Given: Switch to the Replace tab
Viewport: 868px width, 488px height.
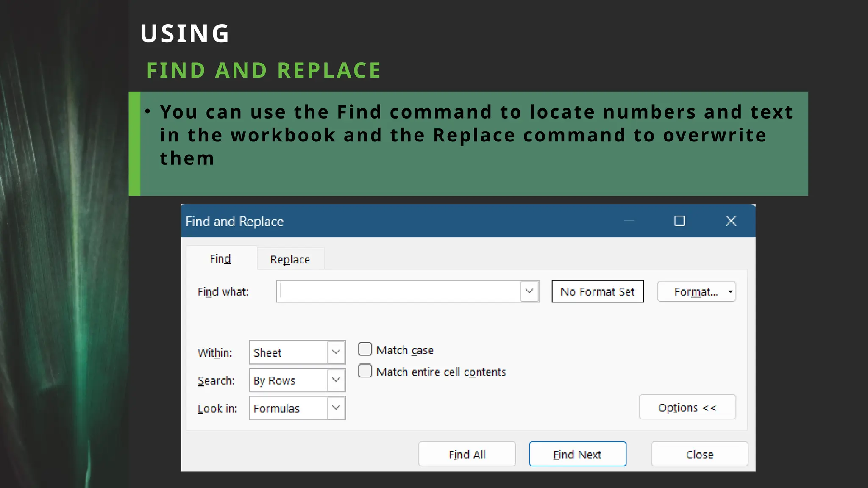Looking at the screenshot, I should 290,259.
